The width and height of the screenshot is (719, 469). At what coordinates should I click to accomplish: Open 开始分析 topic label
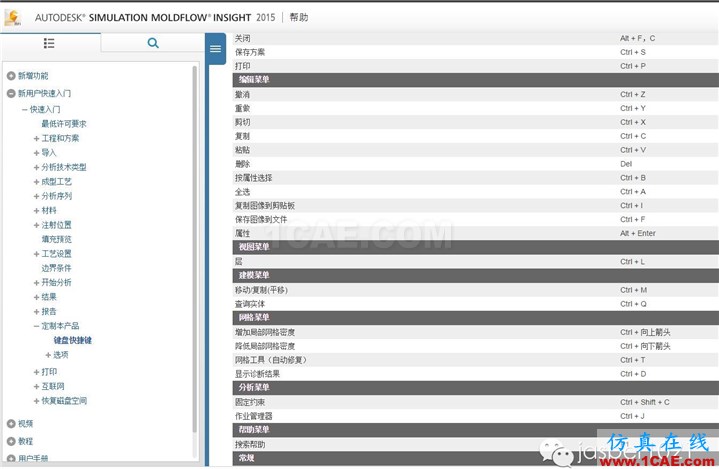pyautogui.click(x=56, y=282)
